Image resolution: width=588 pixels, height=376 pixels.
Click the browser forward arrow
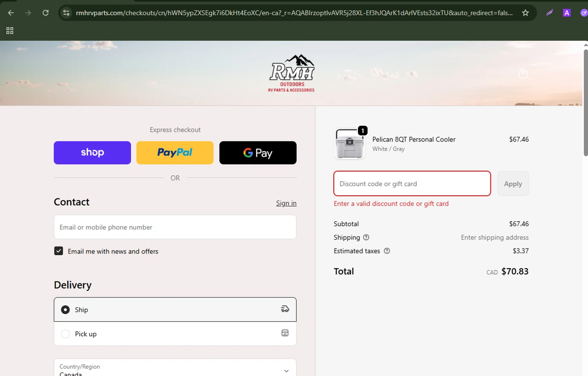point(28,13)
